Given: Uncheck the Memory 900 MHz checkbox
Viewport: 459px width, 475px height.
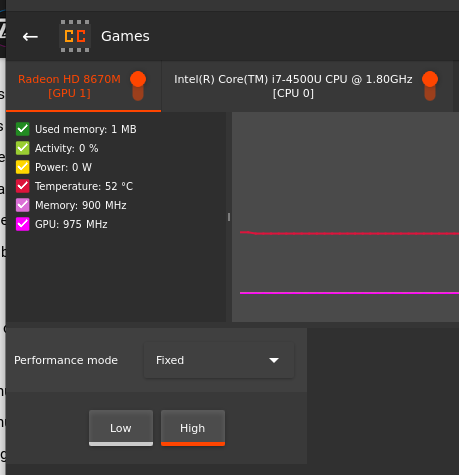Looking at the screenshot, I should [x=23, y=205].
